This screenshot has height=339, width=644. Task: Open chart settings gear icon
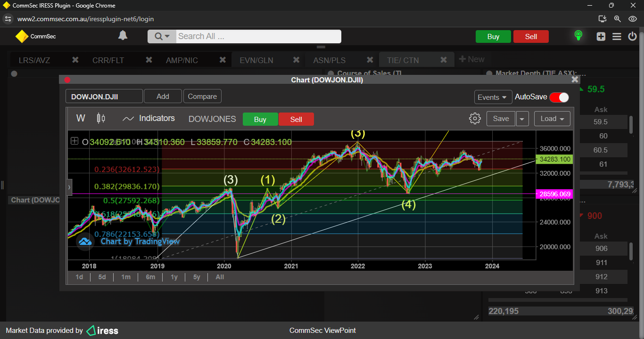(x=475, y=119)
